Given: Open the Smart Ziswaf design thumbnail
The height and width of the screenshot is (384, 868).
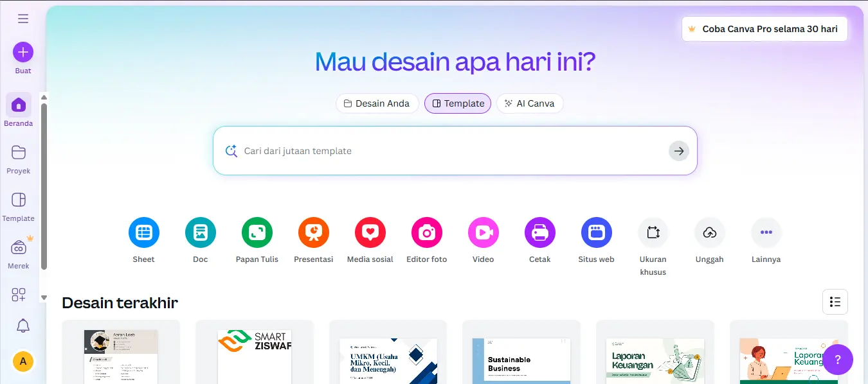Looking at the screenshot, I should (x=255, y=352).
